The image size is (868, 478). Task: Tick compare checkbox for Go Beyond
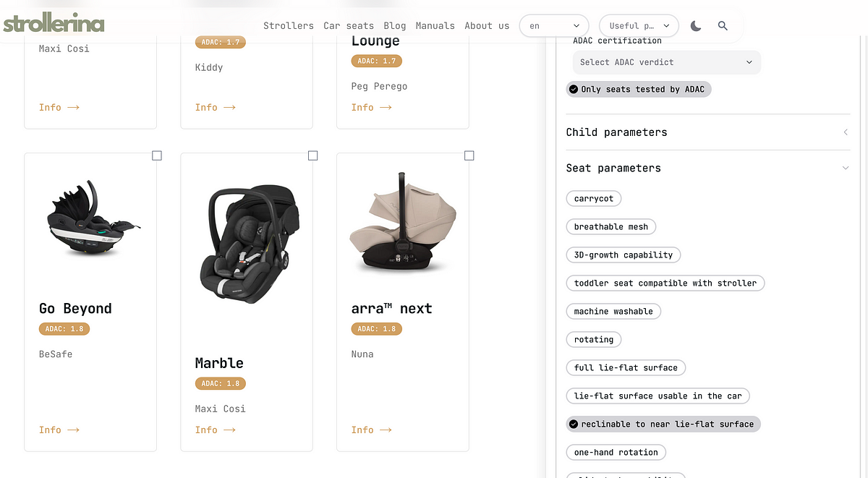pyautogui.click(x=157, y=155)
